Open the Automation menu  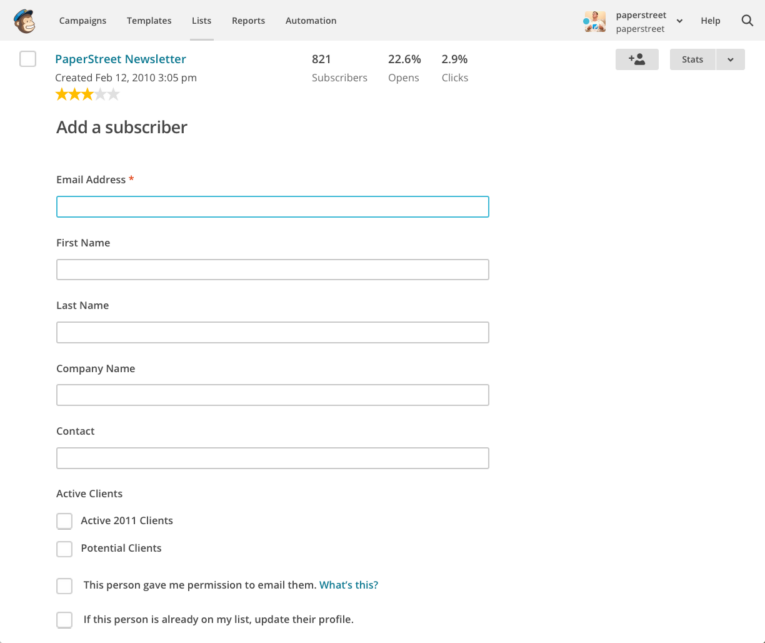[x=311, y=20]
